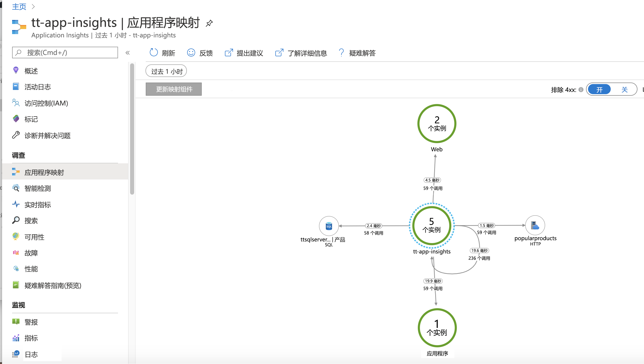The height and width of the screenshot is (364, 644).
Task: Click the 搜索 magnifying glass icon in sidebar menu
Action: click(x=16, y=220)
